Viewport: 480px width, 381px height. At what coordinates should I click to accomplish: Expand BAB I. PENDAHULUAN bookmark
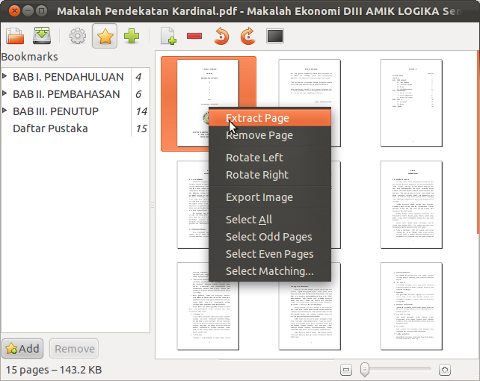(4, 76)
